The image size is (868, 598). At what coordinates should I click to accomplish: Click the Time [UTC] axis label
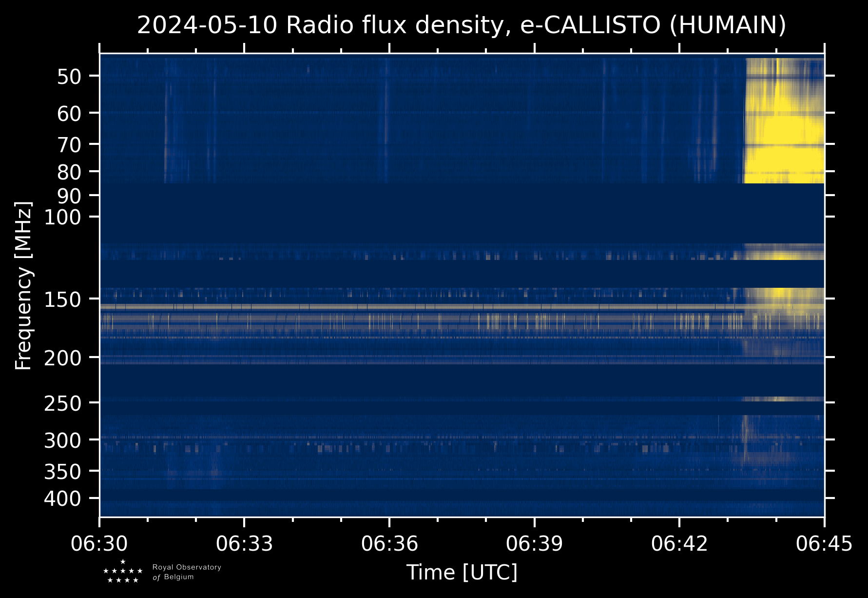462,572
